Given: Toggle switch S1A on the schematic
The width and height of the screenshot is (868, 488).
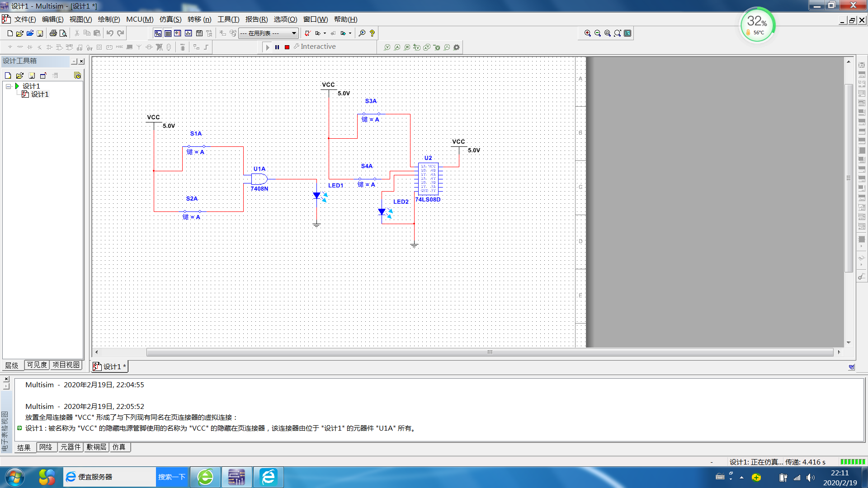Looking at the screenshot, I should [196, 146].
